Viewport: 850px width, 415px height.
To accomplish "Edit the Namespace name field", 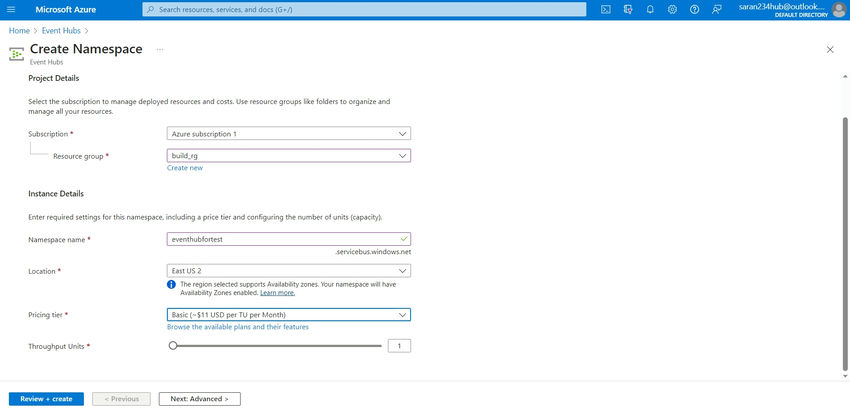I will tap(288, 239).
